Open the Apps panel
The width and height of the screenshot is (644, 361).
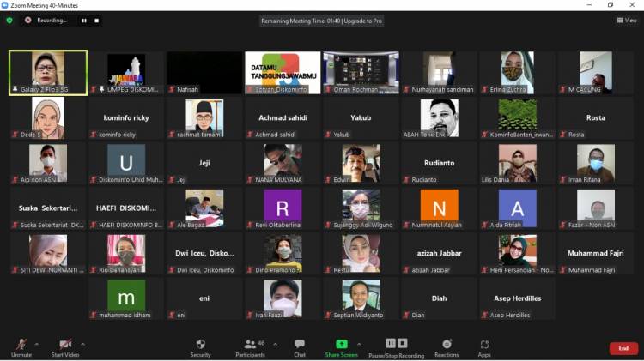pos(484,348)
